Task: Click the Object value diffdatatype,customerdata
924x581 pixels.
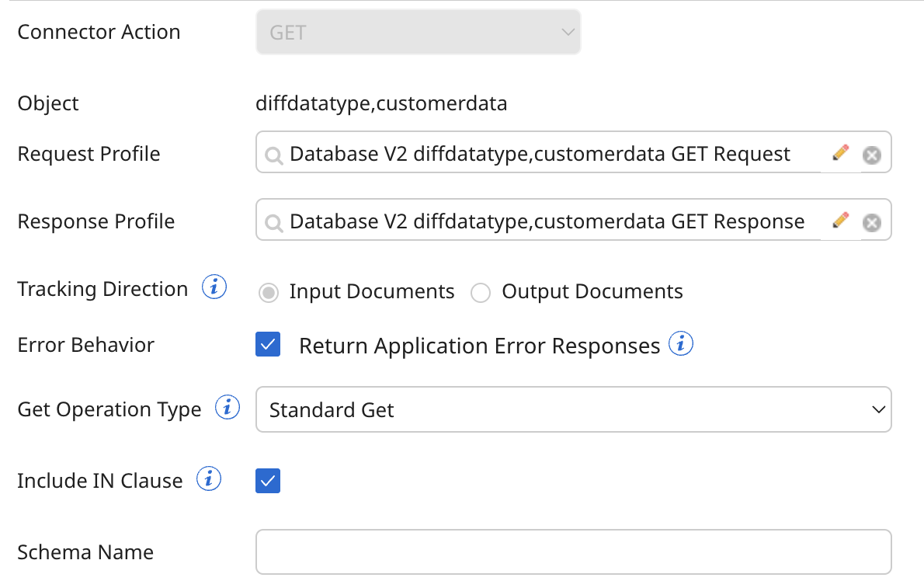Action: click(x=381, y=103)
